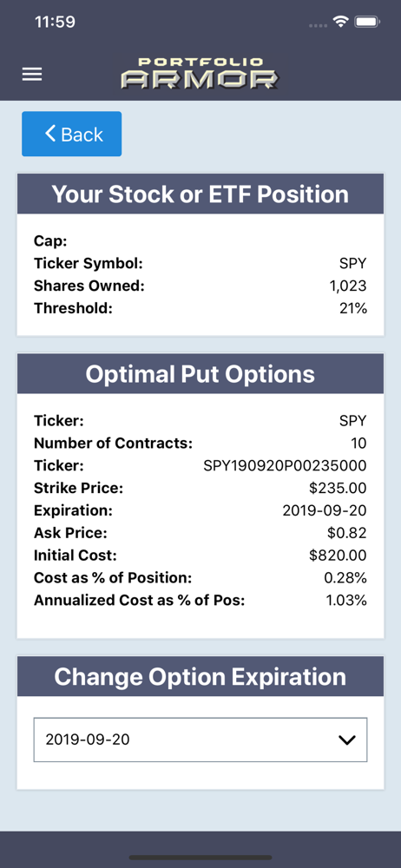Tap the 11:59 clock in status bar

click(55, 23)
